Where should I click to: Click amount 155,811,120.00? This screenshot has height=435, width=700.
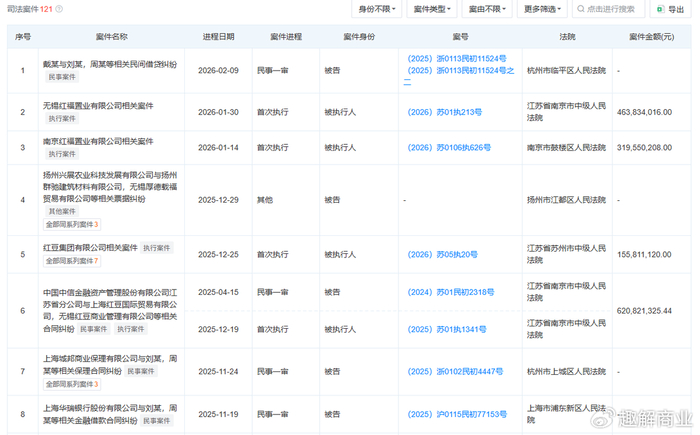(x=644, y=255)
